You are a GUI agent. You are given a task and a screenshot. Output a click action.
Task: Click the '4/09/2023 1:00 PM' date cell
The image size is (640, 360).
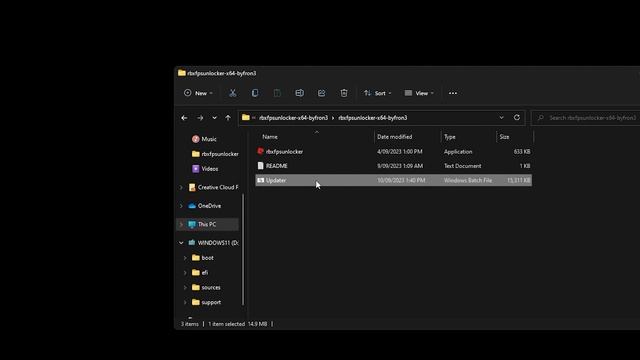pyautogui.click(x=400, y=151)
